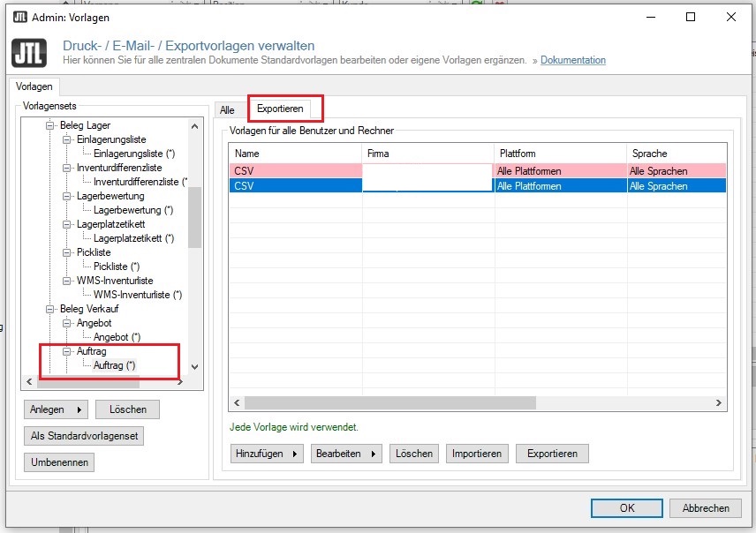Click Als Standardvorlagenset button

point(87,436)
